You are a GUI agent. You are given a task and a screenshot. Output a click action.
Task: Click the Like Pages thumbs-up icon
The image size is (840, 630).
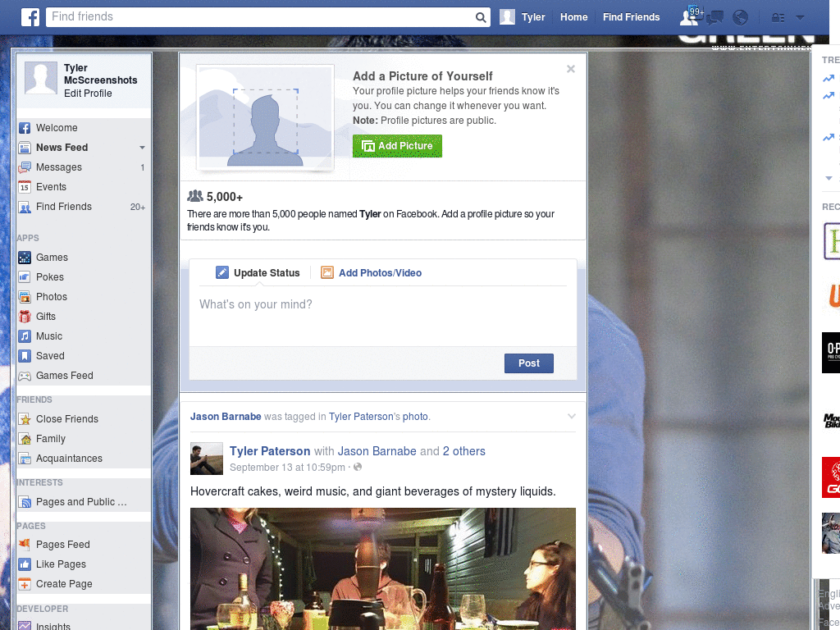(25, 564)
